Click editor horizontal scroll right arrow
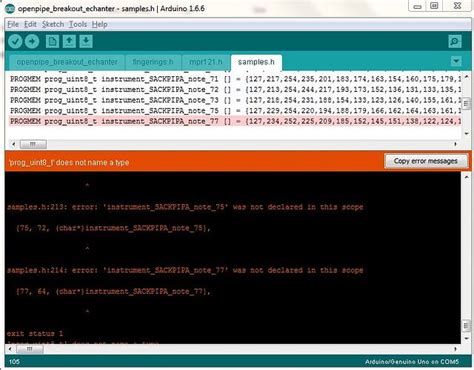 point(456,144)
